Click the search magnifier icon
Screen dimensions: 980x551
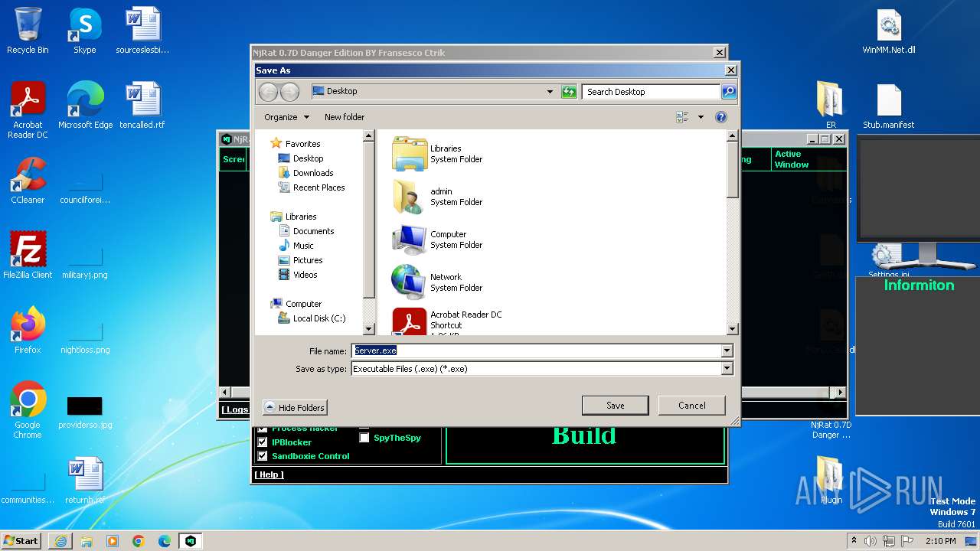729,92
